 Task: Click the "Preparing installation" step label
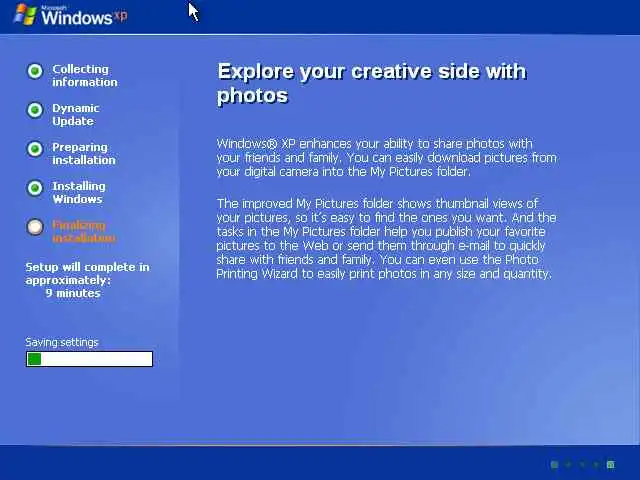(84, 153)
